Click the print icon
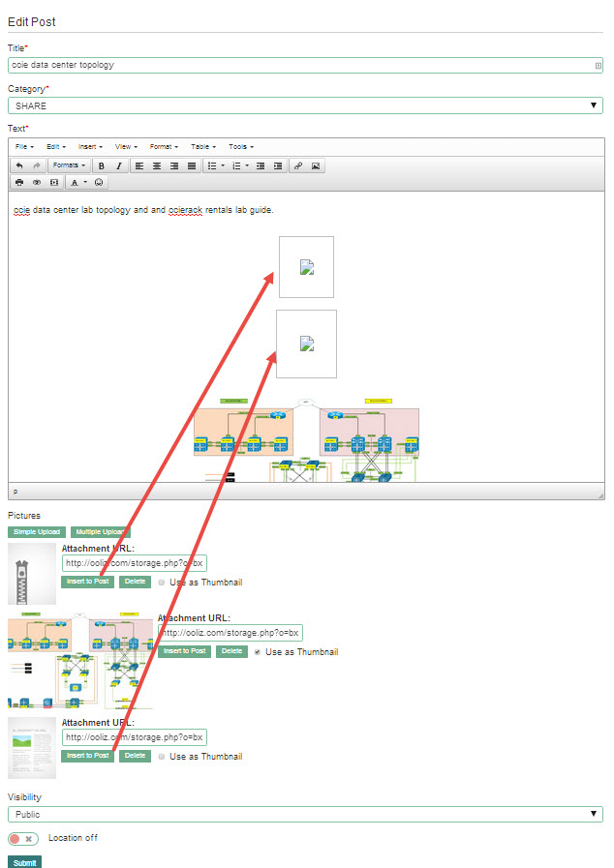The height and width of the screenshot is (868, 614). click(19, 182)
